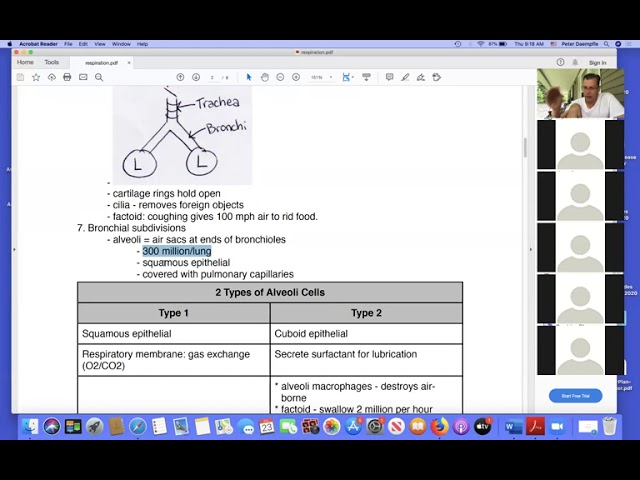Open Safari from the dock
The width and height of the screenshot is (640, 480).
point(138,427)
